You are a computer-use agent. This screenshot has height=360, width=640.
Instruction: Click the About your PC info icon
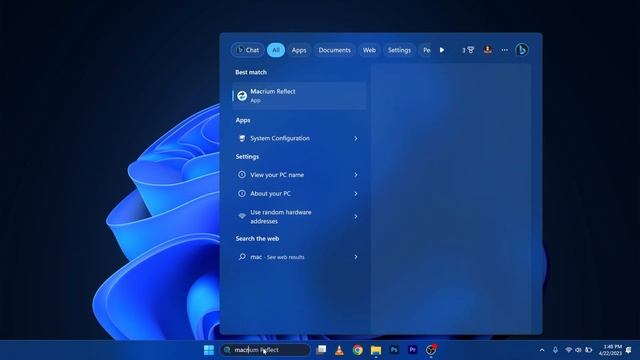(242, 193)
